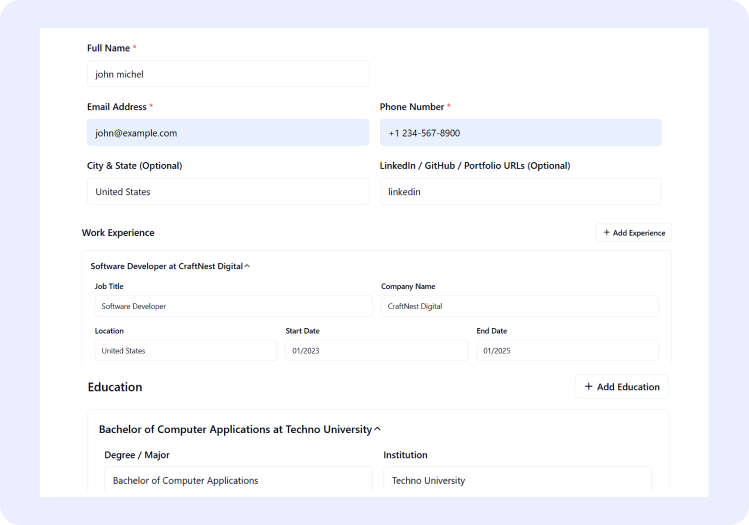Click the Degree / Major input
The width and height of the screenshot is (749, 525).
(x=238, y=480)
